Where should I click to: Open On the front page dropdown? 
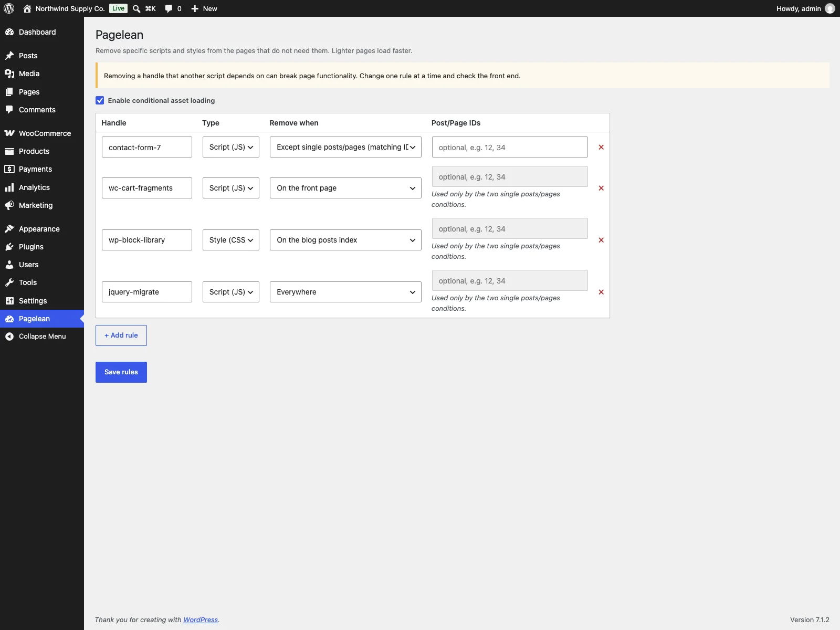point(345,188)
